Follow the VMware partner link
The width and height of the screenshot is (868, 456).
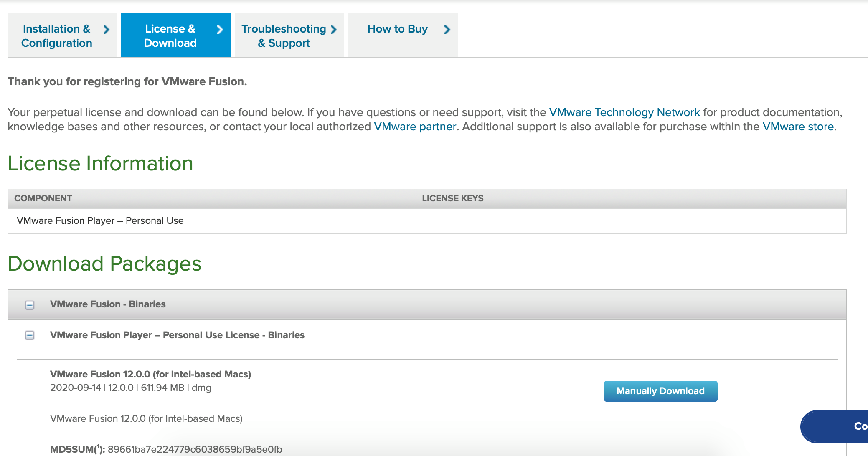click(415, 127)
